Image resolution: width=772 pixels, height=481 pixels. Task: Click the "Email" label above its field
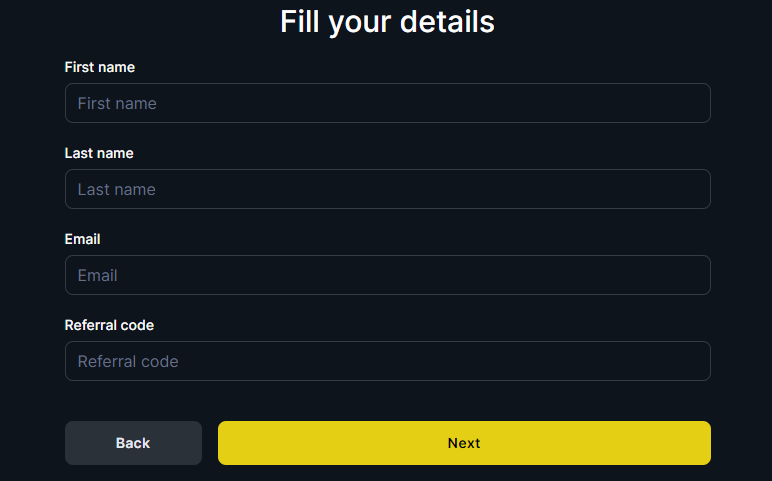click(x=83, y=239)
